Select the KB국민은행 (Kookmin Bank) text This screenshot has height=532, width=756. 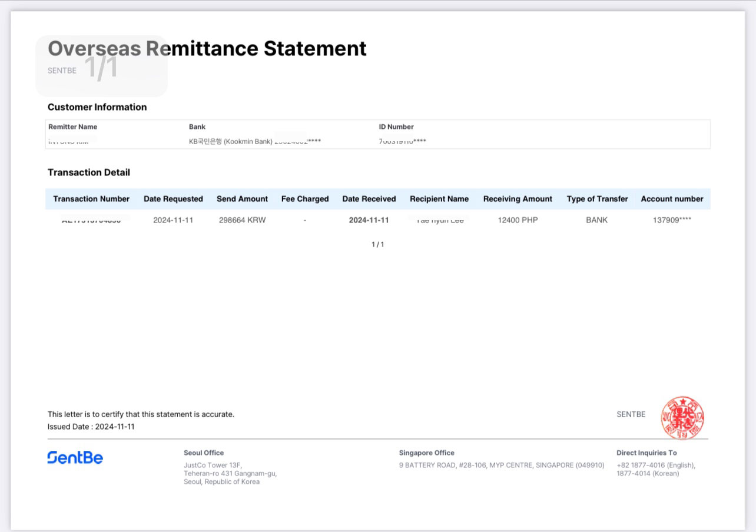point(231,141)
